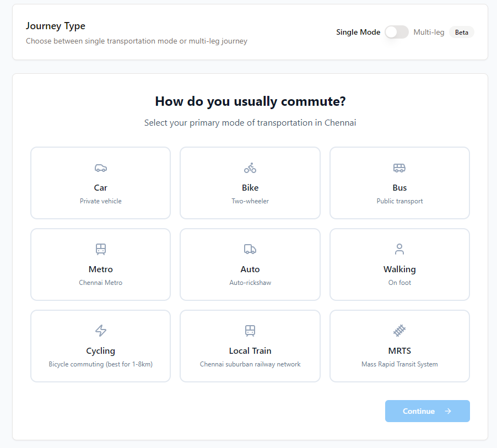This screenshot has height=448, width=497.
Task: Click the bus icon
Action: (399, 168)
